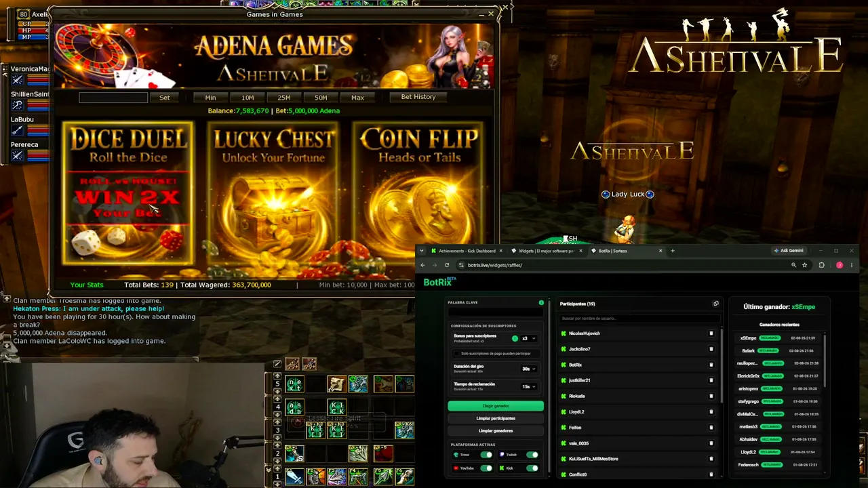Click the up arrow of shortcut bar 3
Screen dimensions: 868x488
277,421
